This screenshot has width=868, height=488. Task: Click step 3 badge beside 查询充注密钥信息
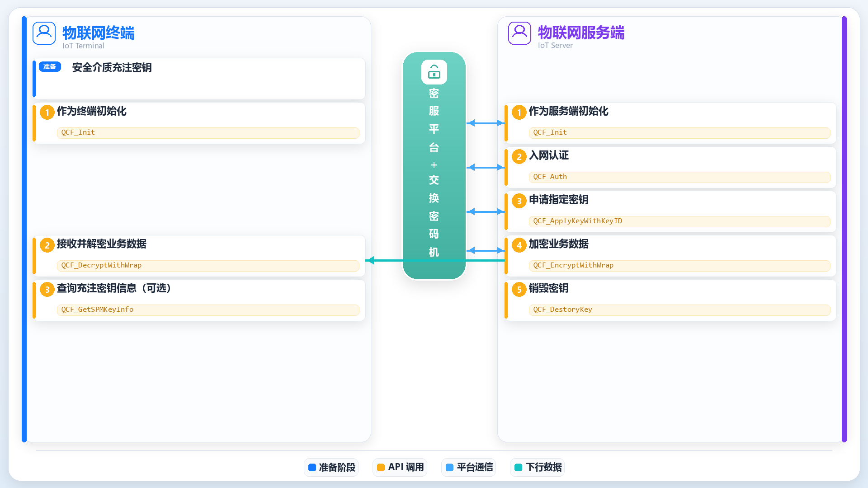[x=47, y=290]
